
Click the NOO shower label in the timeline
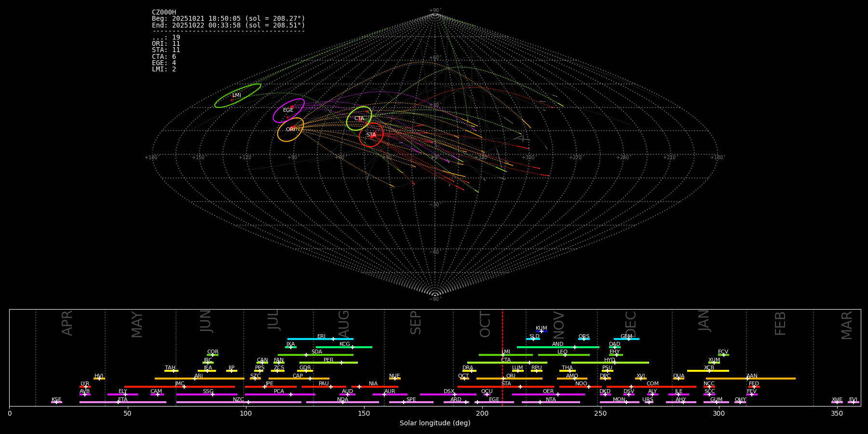(581, 384)
